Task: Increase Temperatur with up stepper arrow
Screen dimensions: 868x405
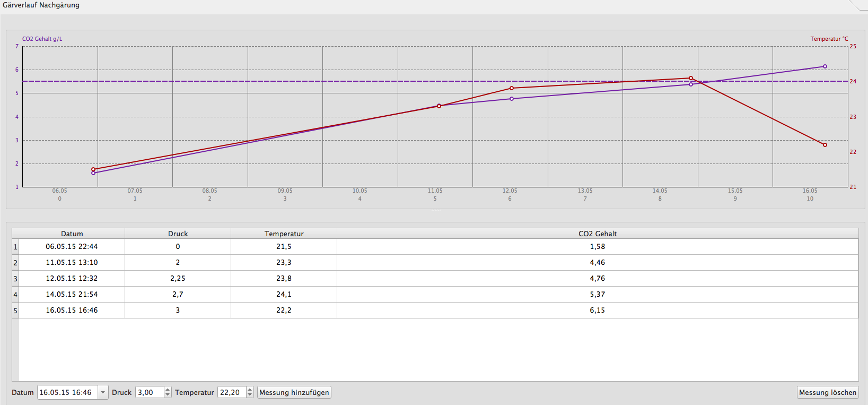Action: (250, 390)
